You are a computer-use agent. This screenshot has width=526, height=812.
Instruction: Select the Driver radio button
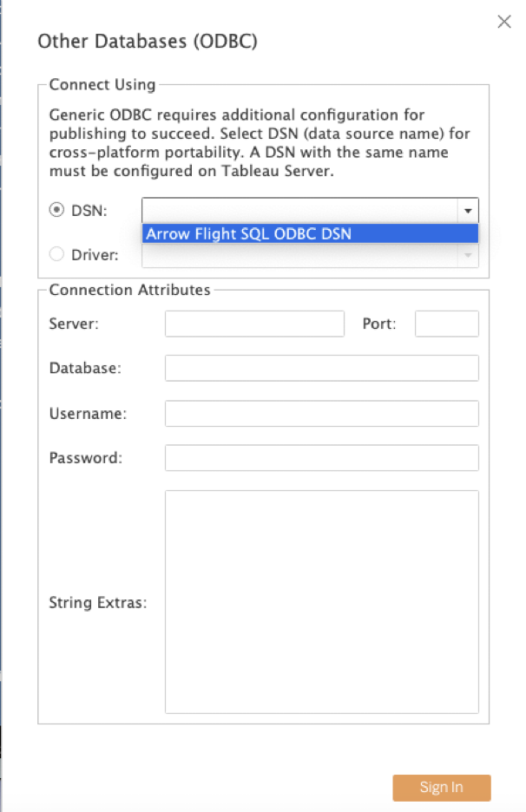point(56,254)
